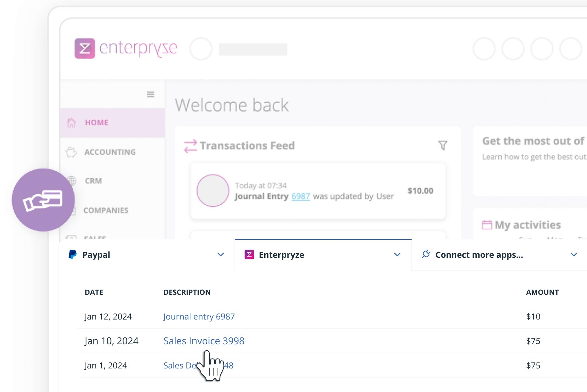587x392 pixels.
Task: Click the Connect more apps plug icon
Action: (x=427, y=254)
